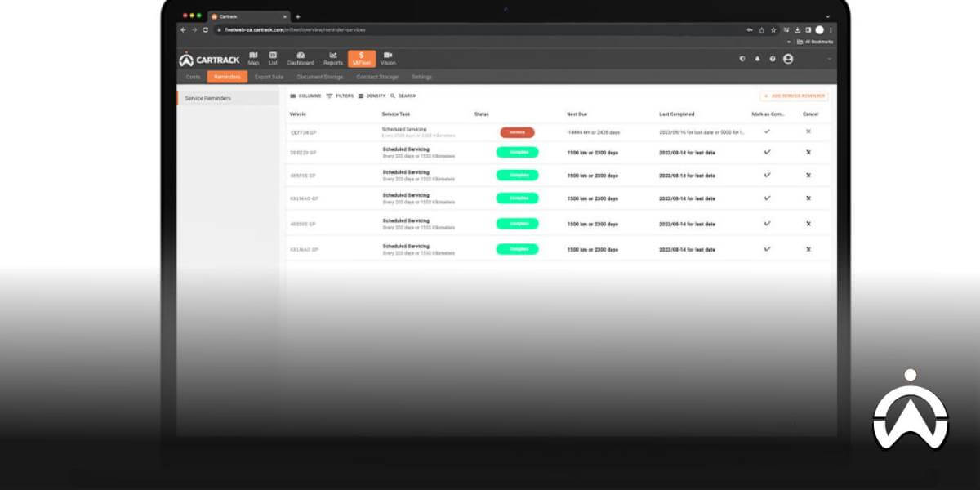Open the All Bookmarks folder
Image resolution: width=980 pixels, height=490 pixels.
coord(817,42)
